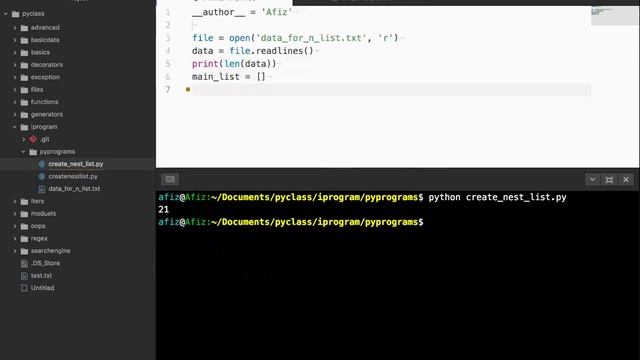The width and height of the screenshot is (640, 360).
Task: Select the Untitled file in tree
Action: pyautogui.click(x=42, y=288)
